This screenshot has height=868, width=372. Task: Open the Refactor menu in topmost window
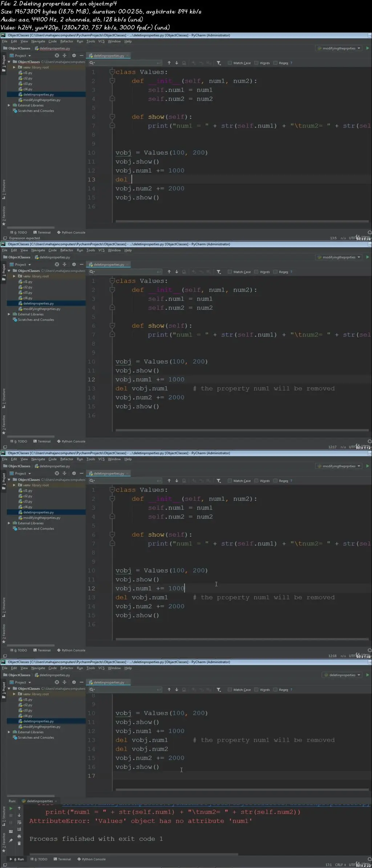click(66, 41)
